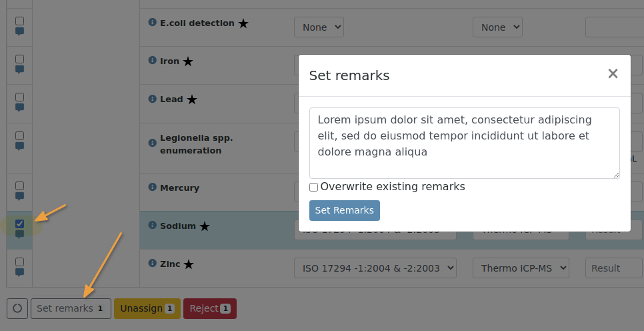This screenshot has width=644, height=331.
Task: Check the Zinc row checkbox
Action: [x=19, y=262]
